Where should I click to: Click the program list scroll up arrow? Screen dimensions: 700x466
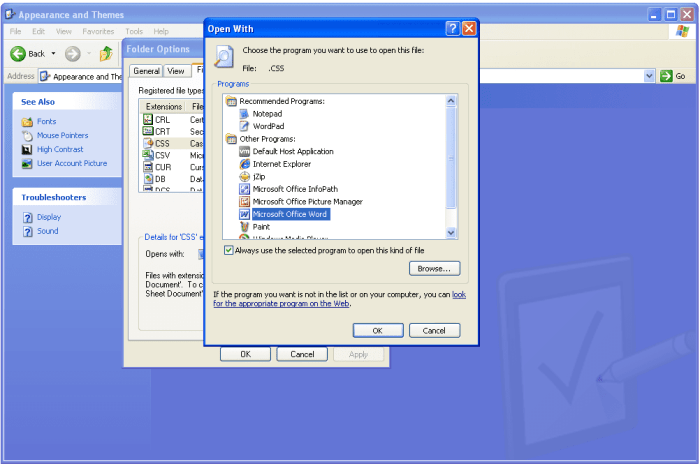coord(451,101)
